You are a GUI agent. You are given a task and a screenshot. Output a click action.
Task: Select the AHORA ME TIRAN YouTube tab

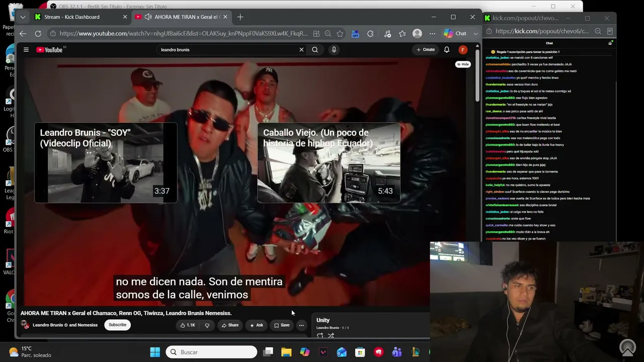click(182, 17)
